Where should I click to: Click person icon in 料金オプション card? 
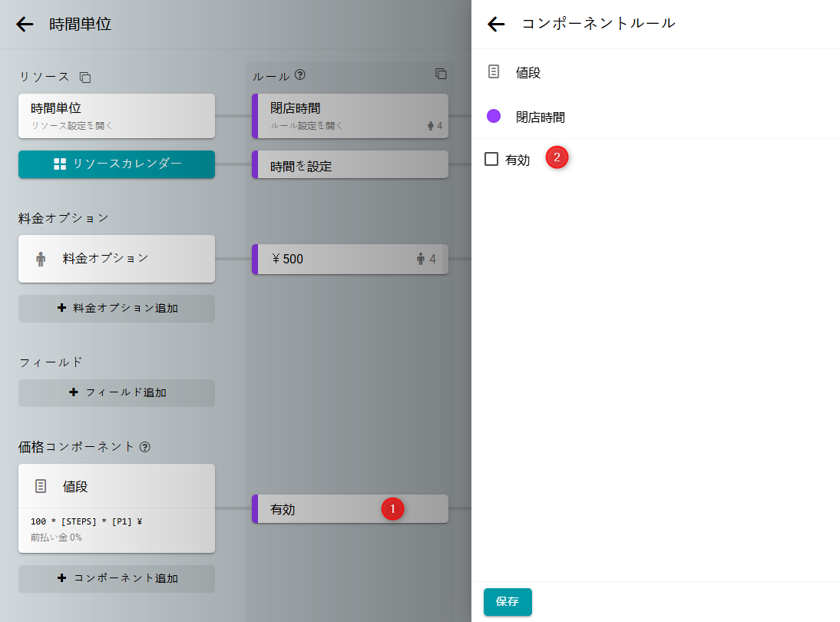[x=41, y=259]
